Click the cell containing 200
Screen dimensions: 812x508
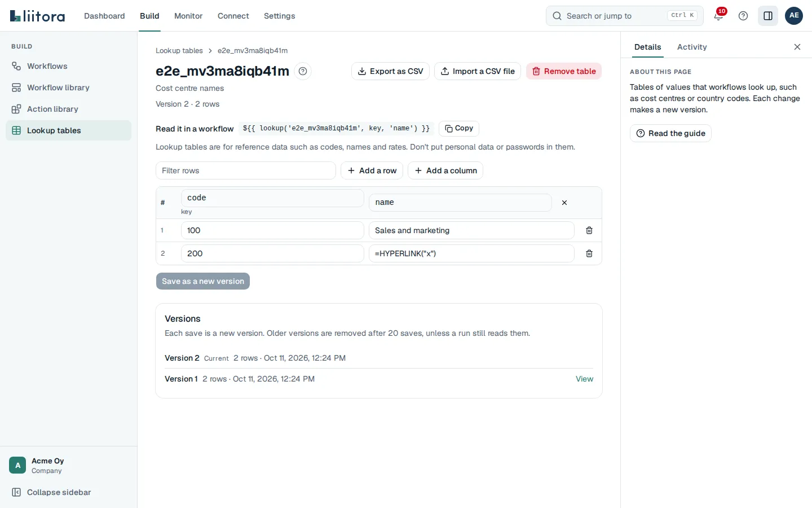272,253
